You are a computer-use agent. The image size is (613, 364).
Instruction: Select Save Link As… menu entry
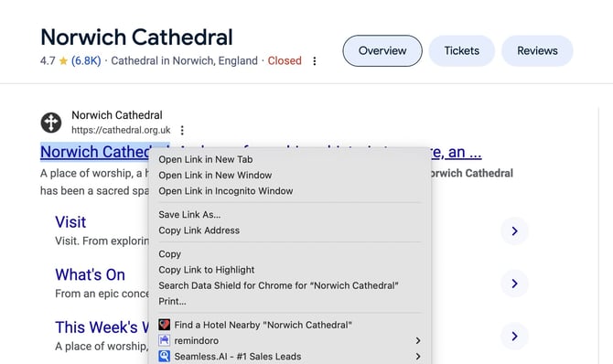(290, 215)
